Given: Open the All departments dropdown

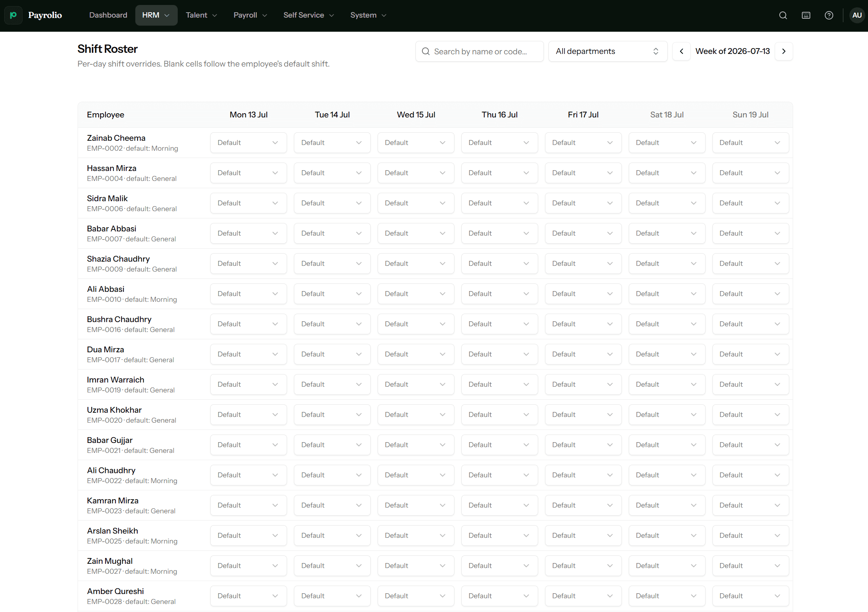Looking at the screenshot, I should coord(608,51).
